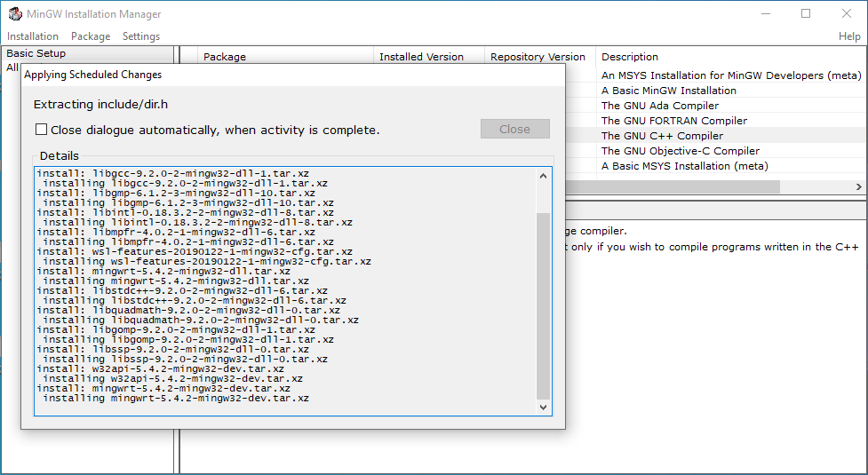Viewport: 868px width, 475px height.
Task: Select A Basic MSYS Installation (meta) row
Action: click(x=685, y=166)
